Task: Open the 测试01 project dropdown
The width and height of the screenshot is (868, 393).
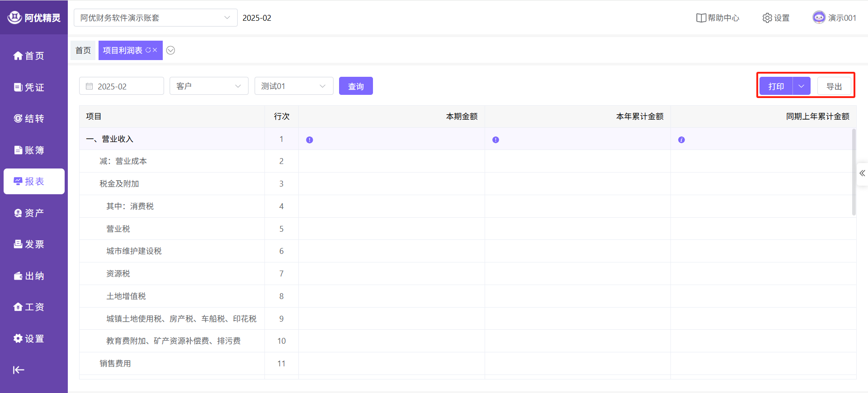Action: [294, 86]
